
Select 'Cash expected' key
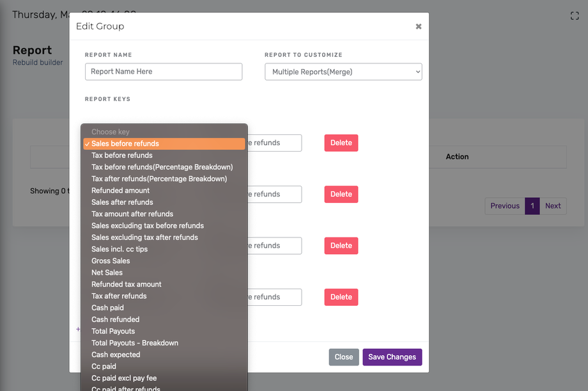[x=116, y=355]
